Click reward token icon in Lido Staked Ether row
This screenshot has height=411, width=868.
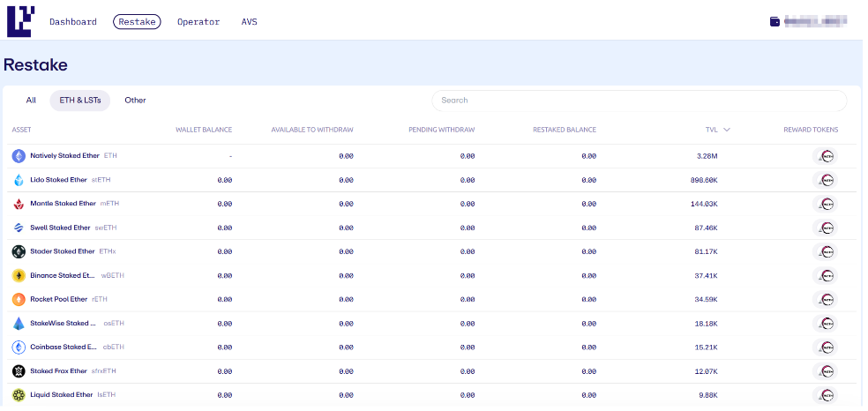tap(826, 180)
